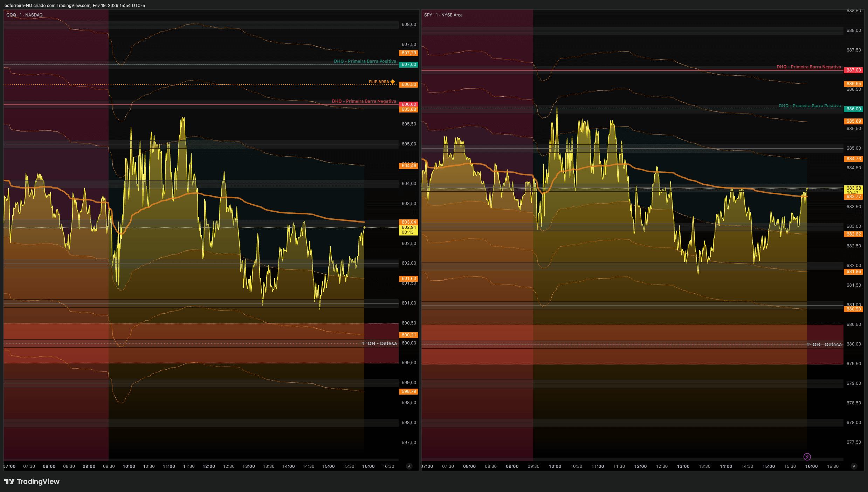The width and height of the screenshot is (868, 492).
Task: Click the 16:30 mark on SPY time axis
Action: (833, 466)
